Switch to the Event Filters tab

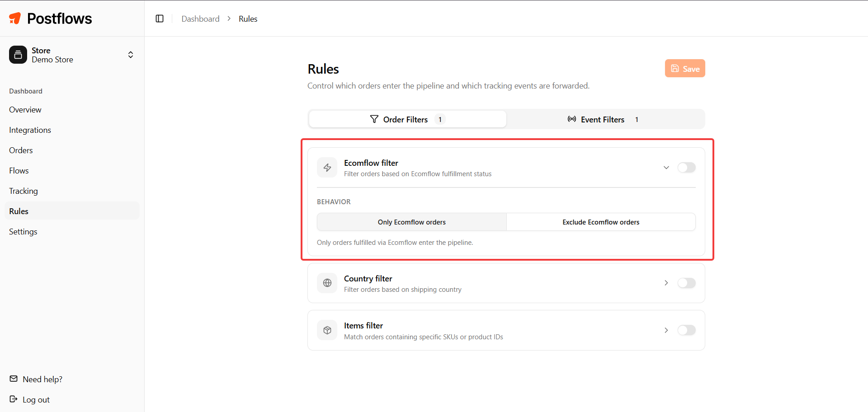pyautogui.click(x=605, y=119)
